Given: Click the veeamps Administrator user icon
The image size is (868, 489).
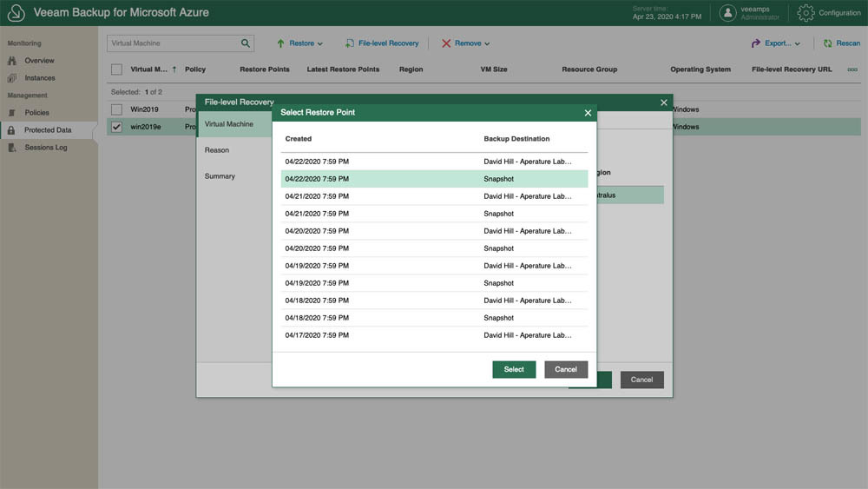Looking at the screenshot, I should tap(727, 13).
